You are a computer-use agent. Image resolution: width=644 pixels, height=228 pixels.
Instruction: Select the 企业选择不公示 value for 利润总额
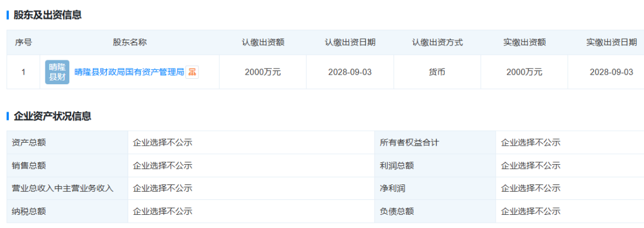click(x=531, y=165)
